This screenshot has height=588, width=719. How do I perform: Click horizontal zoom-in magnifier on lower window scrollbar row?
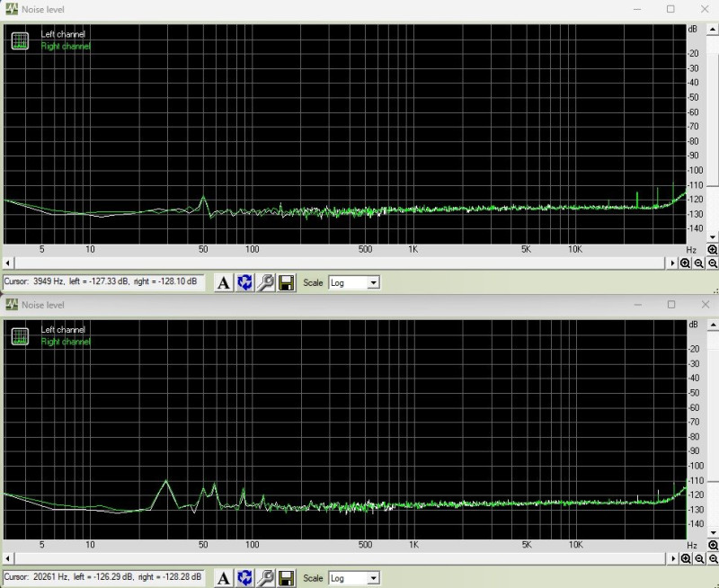tap(686, 558)
